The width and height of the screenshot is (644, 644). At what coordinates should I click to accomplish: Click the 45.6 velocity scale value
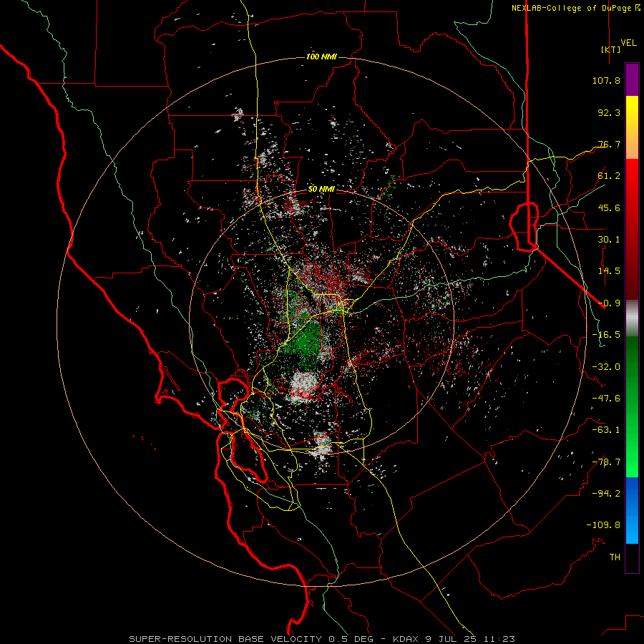pyautogui.click(x=609, y=208)
